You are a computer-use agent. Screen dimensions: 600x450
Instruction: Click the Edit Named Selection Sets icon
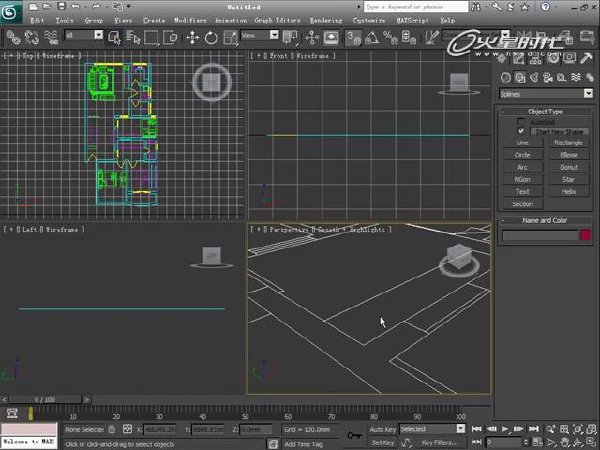click(x=431, y=37)
